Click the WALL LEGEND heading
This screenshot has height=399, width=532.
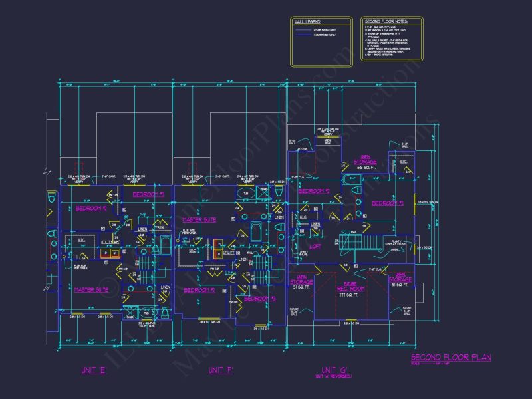click(x=307, y=21)
